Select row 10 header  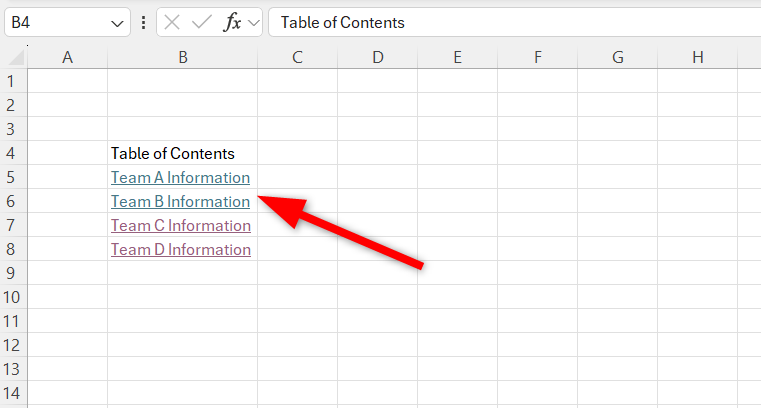click(13, 298)
